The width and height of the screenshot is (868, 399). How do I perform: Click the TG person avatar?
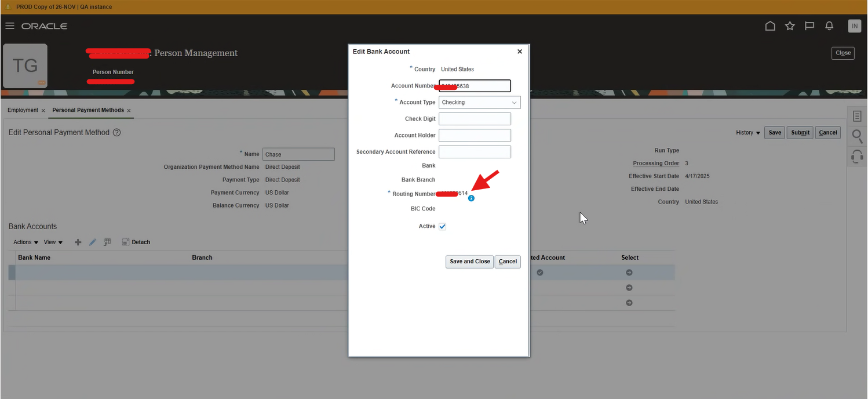point(25,66)
